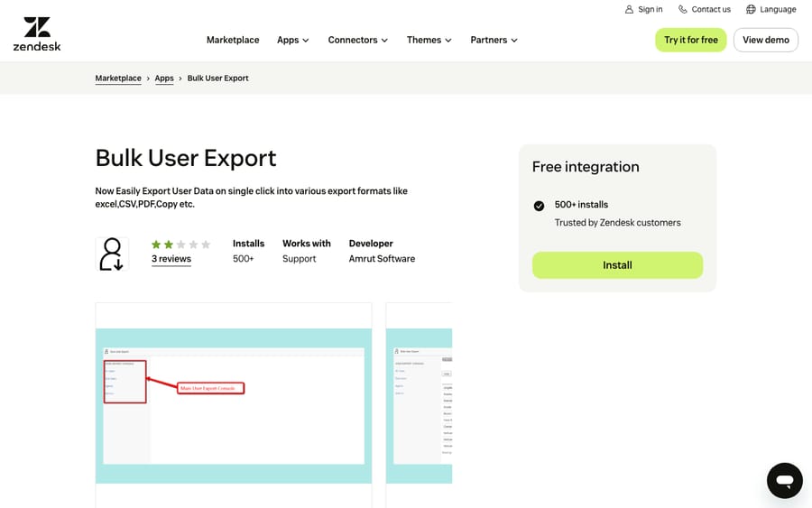Open the chat widget bubble
The height and width of the screenshot is (508, 812).
click(x=785, y=481)
